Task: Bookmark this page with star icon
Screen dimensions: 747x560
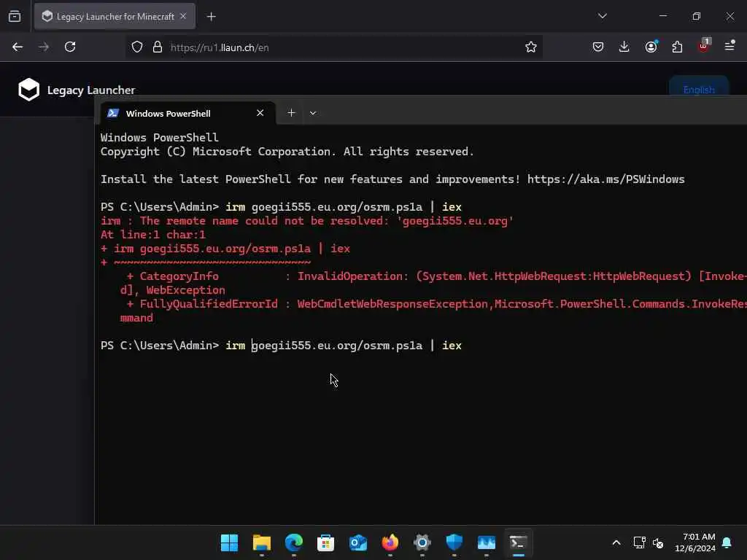Action: pos(531,47)
